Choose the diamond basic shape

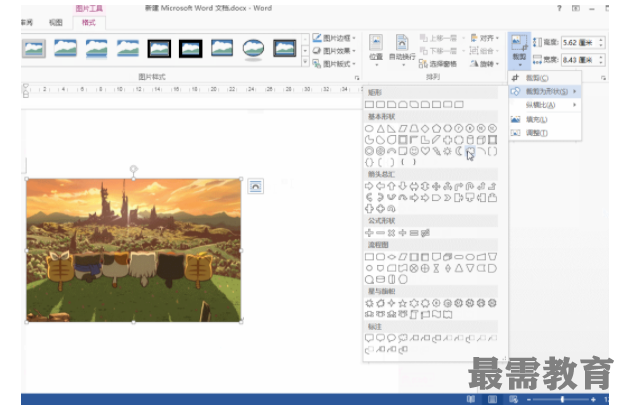[425, 129]
